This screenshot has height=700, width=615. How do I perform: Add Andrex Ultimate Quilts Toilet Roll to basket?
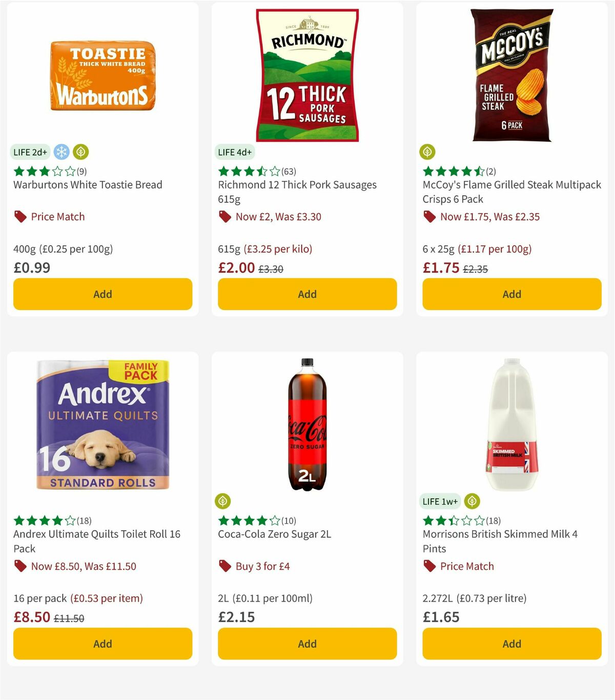[x=102, y=644]
